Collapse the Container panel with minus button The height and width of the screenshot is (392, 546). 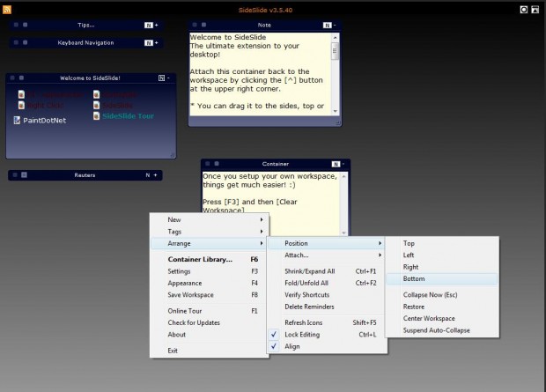(x=343, y=164)
